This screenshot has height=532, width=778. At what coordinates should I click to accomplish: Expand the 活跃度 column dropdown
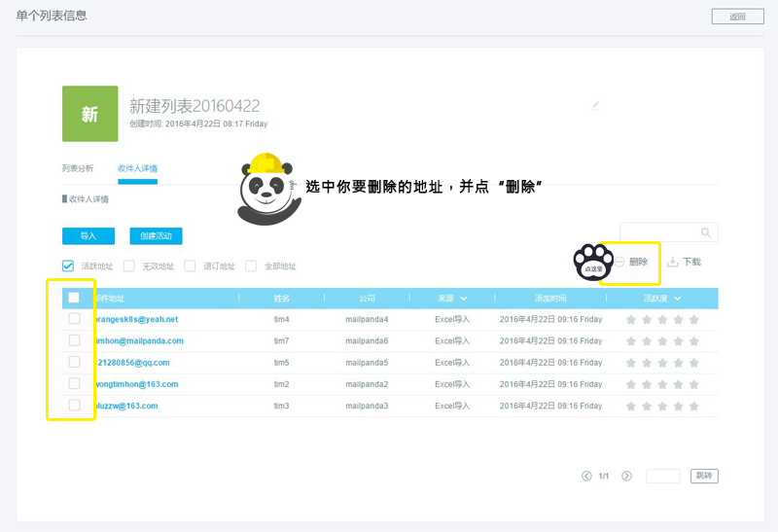pos(677,299)
